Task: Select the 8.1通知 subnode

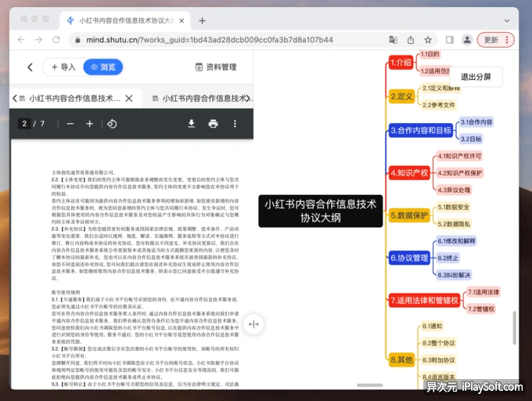Action: [432, 326]
